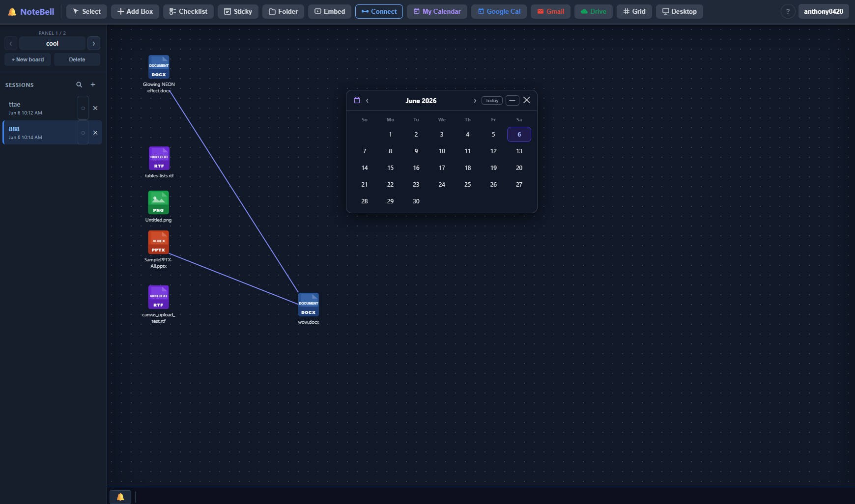The image size is (855, 504).
Task: Delete the current board
Action: pos(77,59)
